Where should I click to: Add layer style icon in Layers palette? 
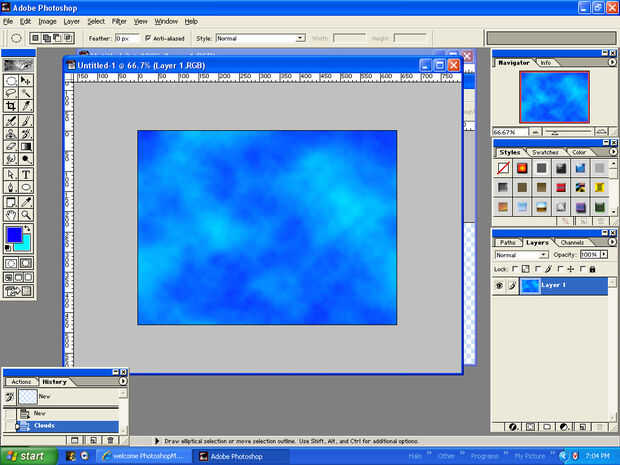tap(513, 427)
